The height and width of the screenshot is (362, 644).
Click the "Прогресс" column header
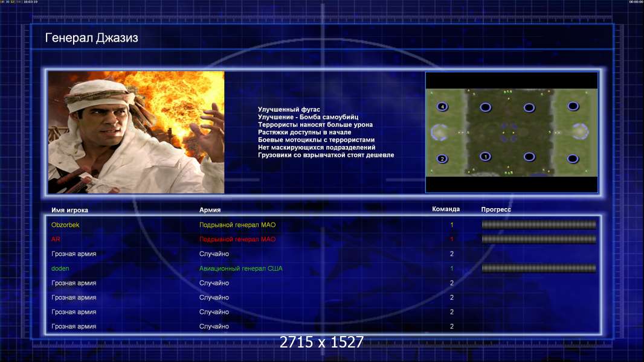click(496, 209)
